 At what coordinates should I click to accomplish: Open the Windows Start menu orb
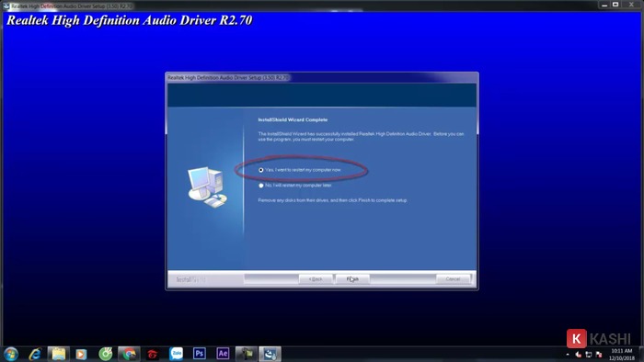pyautogui.click(x=11, y=354)
